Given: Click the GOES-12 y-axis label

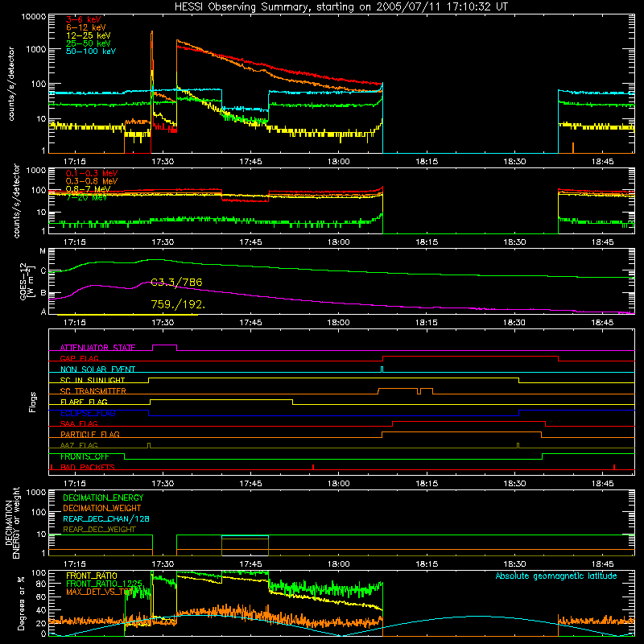Looking at the screenshot, I should pos(27,281).
